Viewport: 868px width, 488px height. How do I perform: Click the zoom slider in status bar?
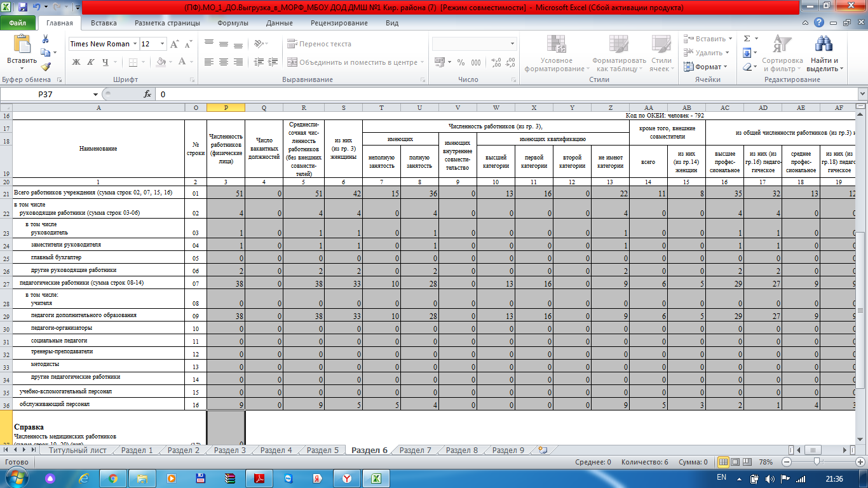point(823,462)
